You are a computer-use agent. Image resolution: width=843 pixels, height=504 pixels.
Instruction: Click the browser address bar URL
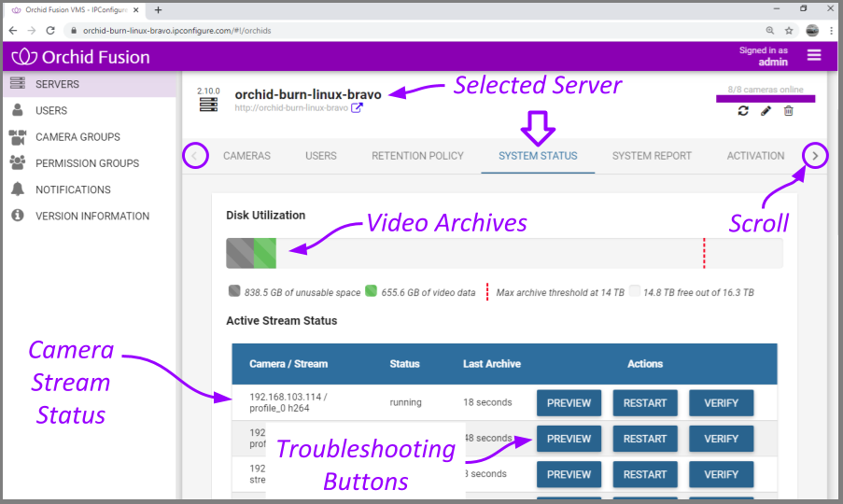click(x=176, y=31)
